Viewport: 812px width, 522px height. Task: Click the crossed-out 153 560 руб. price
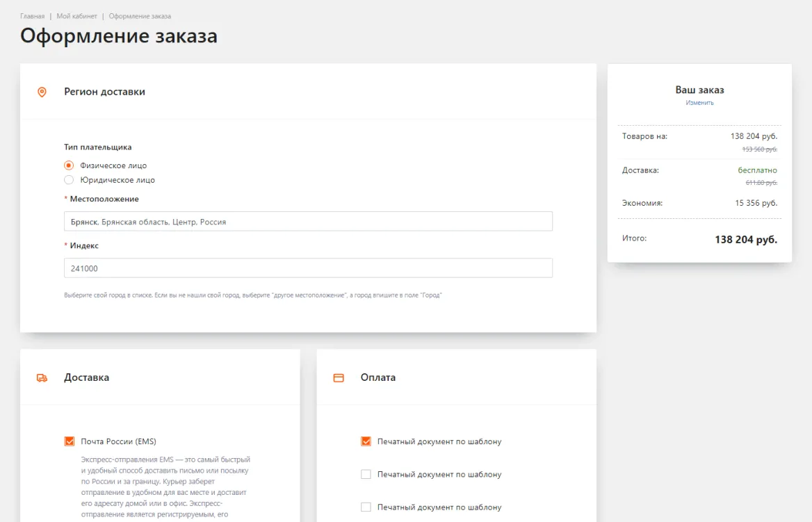[760, 149]
